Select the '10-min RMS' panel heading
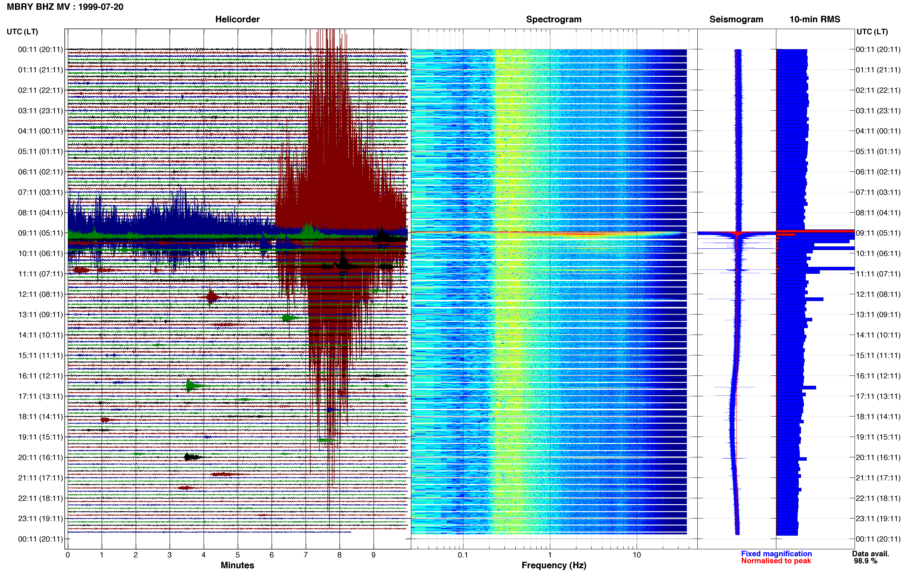924x578 pixels. tap(815, 20)
